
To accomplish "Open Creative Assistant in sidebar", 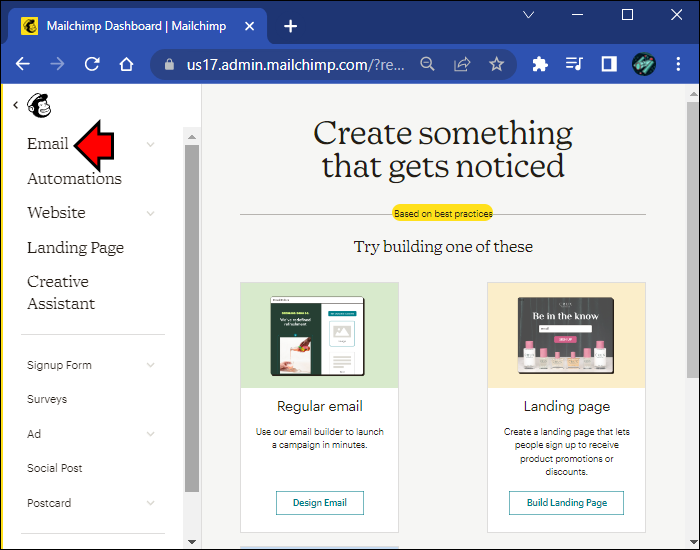I will [61, 293].
